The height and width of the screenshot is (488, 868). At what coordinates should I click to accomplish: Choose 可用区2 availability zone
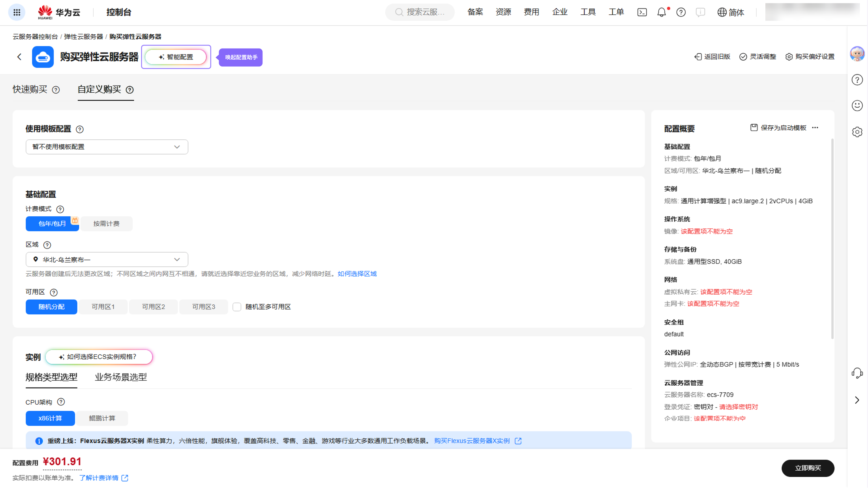point(153,307)
